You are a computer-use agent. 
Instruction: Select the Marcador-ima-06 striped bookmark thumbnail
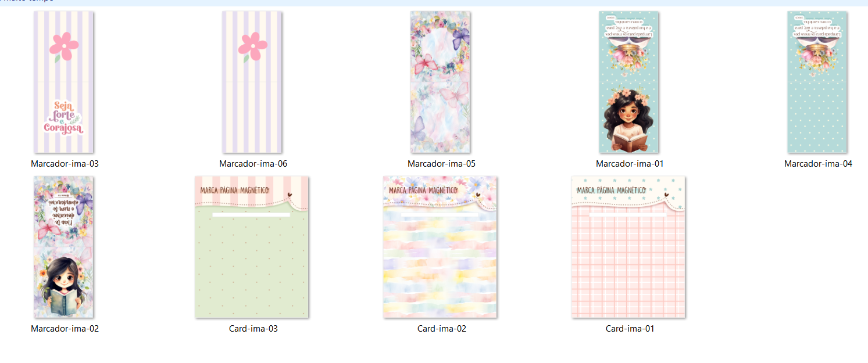click(252, 82)
